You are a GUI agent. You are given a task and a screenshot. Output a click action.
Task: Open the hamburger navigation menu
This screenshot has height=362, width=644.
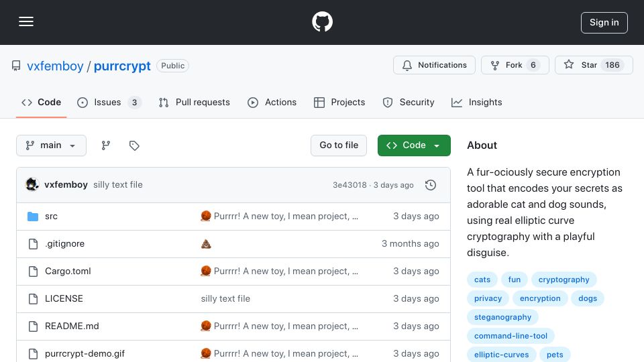26,21
